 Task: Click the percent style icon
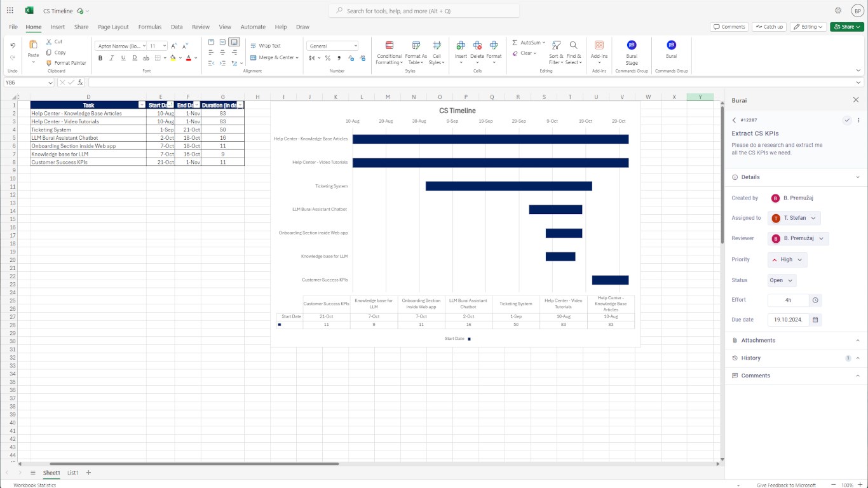click(x=328, y=58)
